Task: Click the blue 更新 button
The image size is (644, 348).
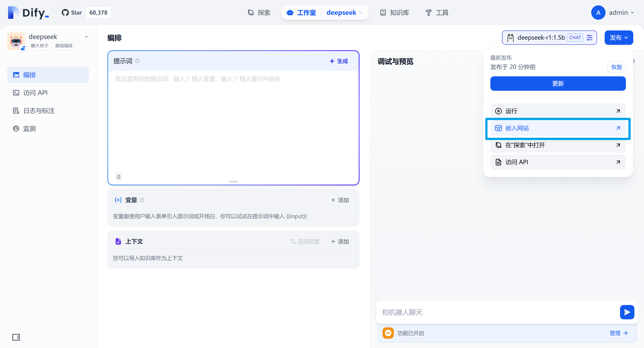Action: coord(557,84)
